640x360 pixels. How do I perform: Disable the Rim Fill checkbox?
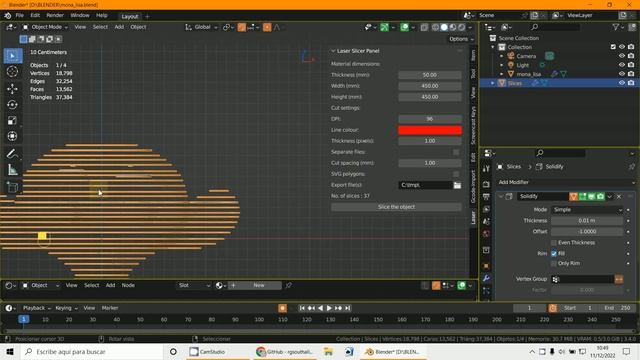click(x=554, y=253)
